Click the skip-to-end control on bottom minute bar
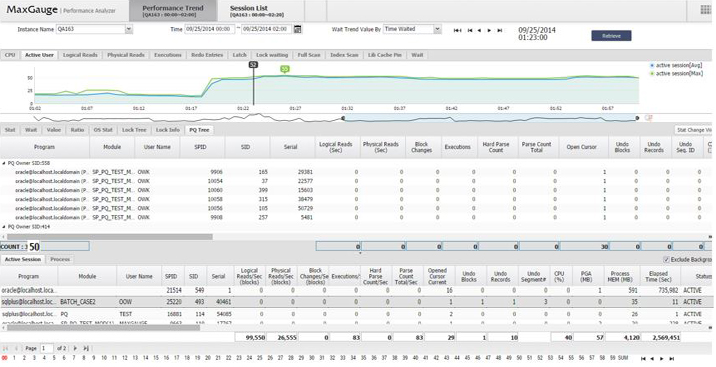 (673, 359)
